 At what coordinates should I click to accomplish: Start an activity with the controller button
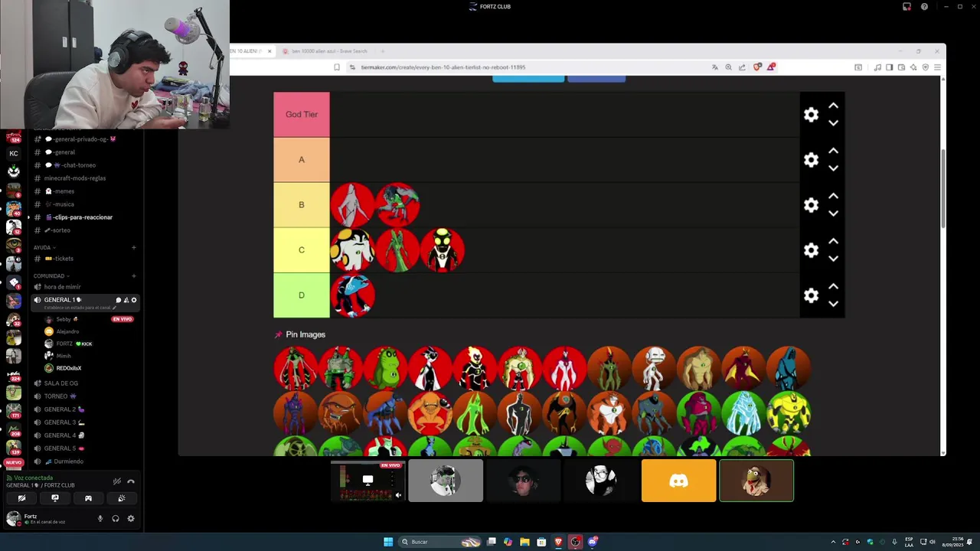tap(88, 498)
